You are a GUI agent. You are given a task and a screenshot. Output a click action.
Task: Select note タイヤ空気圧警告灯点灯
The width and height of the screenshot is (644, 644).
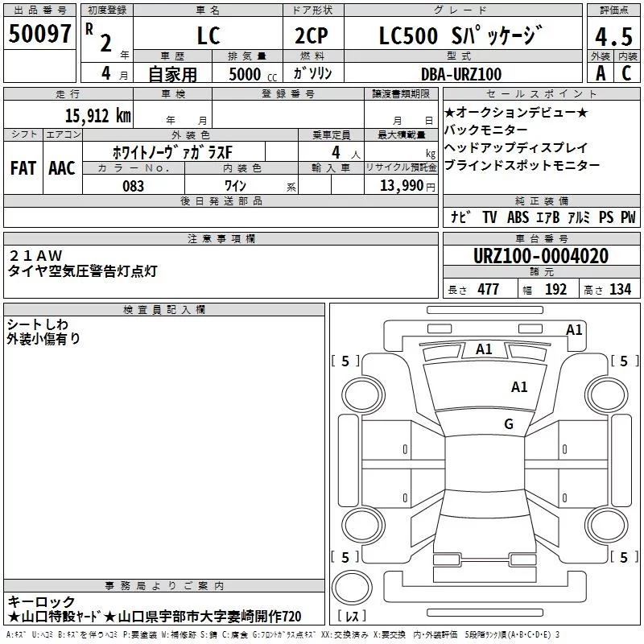[x=83, y=271]
